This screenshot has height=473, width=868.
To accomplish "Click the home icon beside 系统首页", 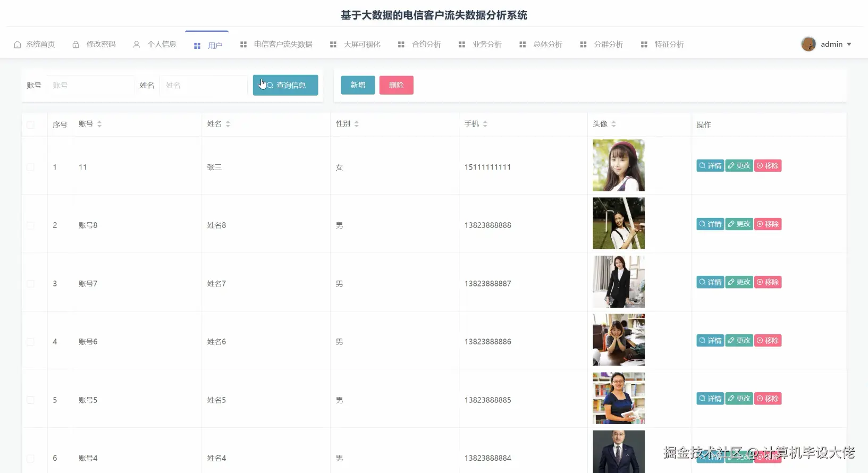I will click(x=18, y=45).
